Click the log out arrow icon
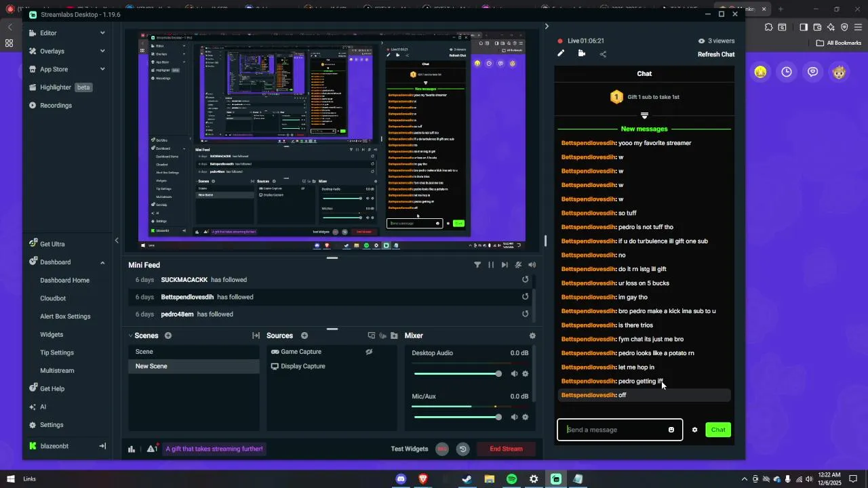 pos(102,446)
